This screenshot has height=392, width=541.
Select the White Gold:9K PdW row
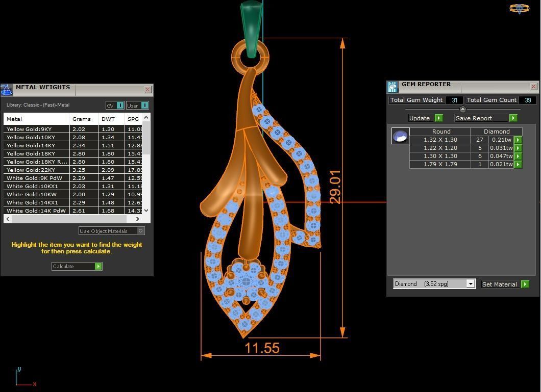(73, 178)
